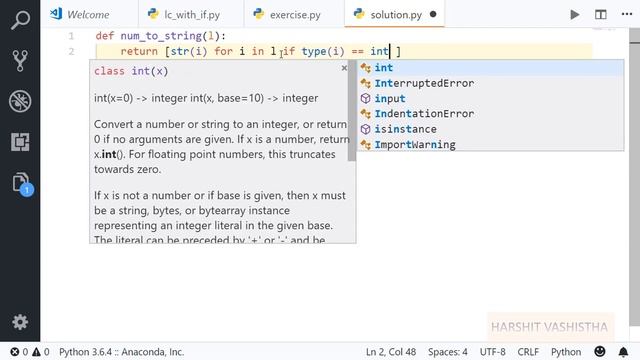Click line number 2 in gutter
This screenshot has height=360, width=640.
[x=71, y=51]
